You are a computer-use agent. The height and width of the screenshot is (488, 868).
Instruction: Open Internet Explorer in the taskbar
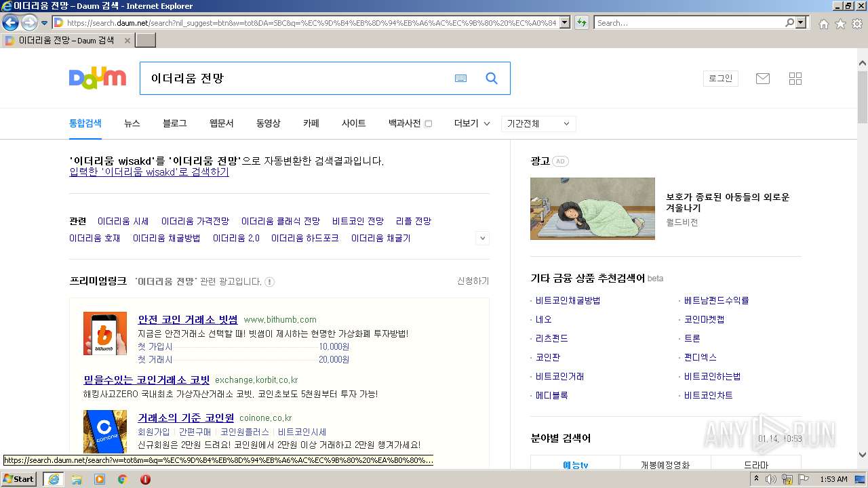click(53, 479)
